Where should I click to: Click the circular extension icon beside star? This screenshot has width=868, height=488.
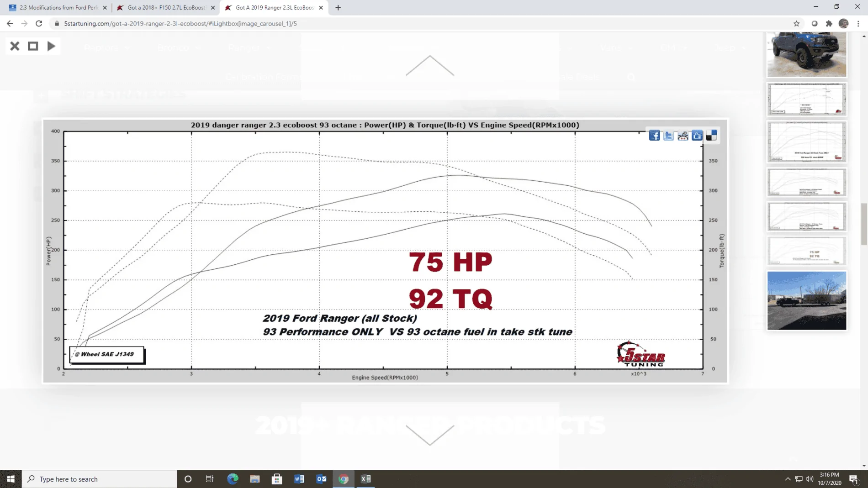[814, 23]
